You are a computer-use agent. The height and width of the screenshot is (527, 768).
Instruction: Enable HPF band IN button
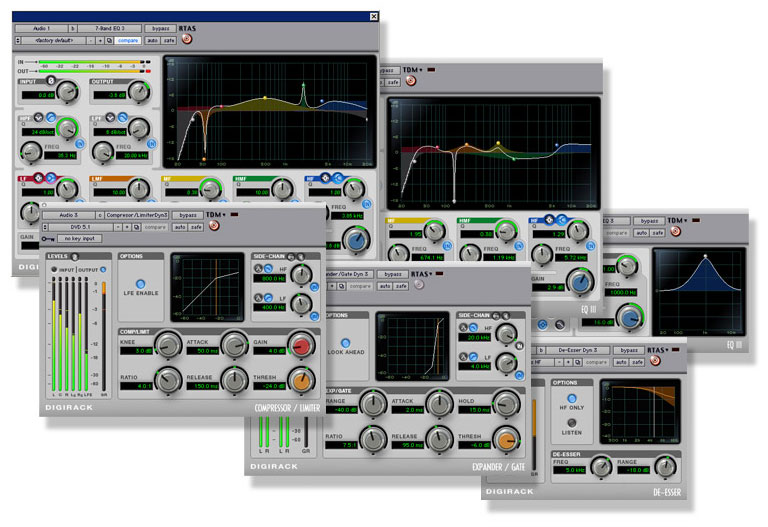(x=79, y=144)
